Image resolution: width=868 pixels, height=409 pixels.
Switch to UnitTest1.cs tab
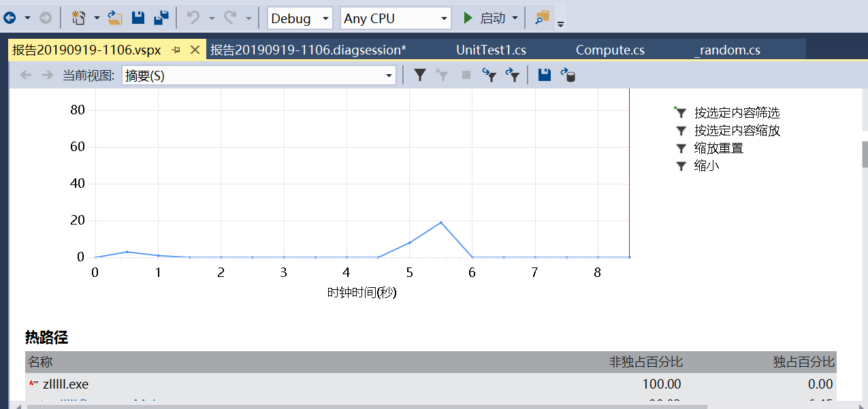pyautogui.click(x=491, y=50)
